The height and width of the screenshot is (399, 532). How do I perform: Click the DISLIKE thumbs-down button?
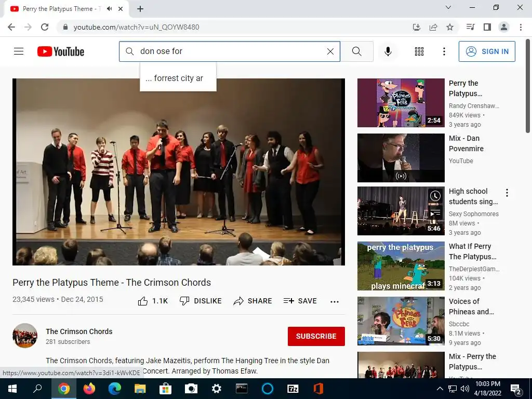point(201,301)
